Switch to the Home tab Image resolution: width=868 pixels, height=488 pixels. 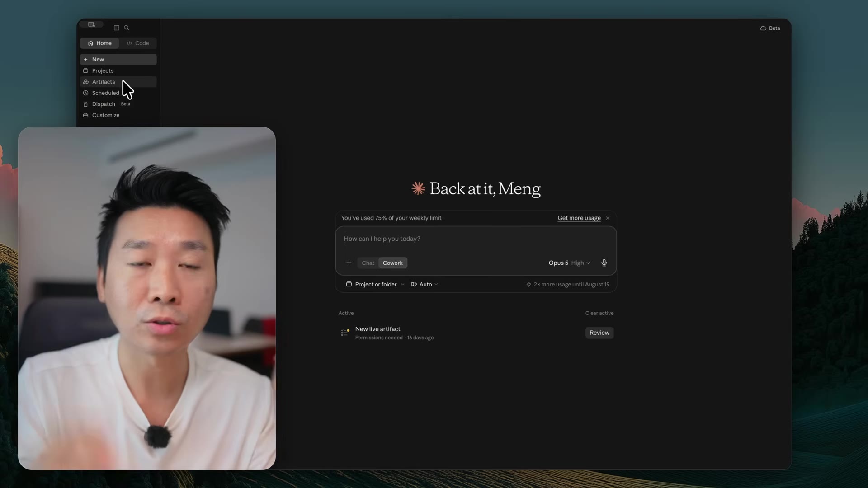[99, 43]
